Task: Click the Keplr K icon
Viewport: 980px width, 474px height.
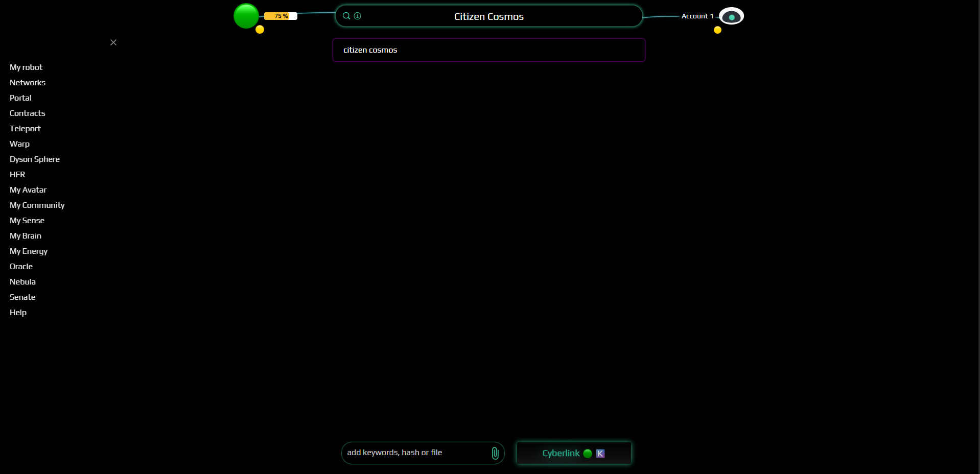Action: click(600, 454)
